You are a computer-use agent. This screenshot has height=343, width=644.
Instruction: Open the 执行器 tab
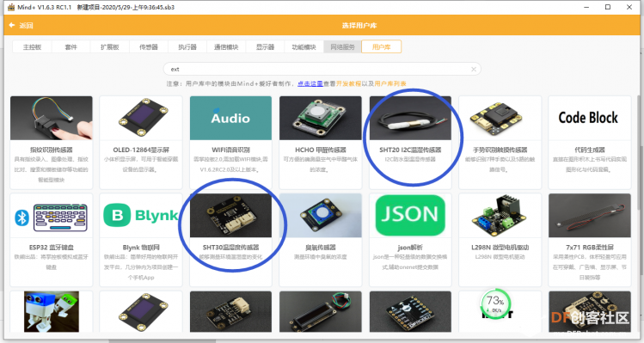tap(187, 46)
